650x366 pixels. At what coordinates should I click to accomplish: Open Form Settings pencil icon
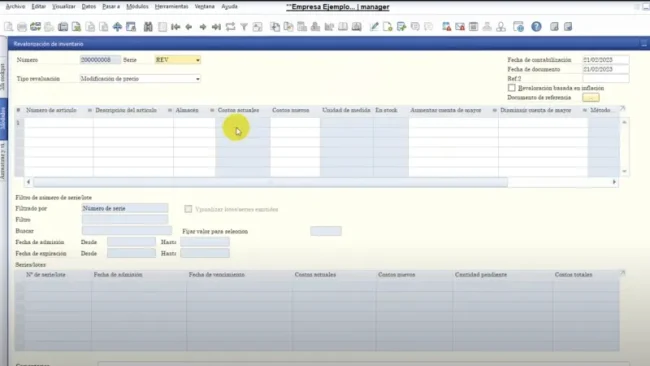coord(374,27)
